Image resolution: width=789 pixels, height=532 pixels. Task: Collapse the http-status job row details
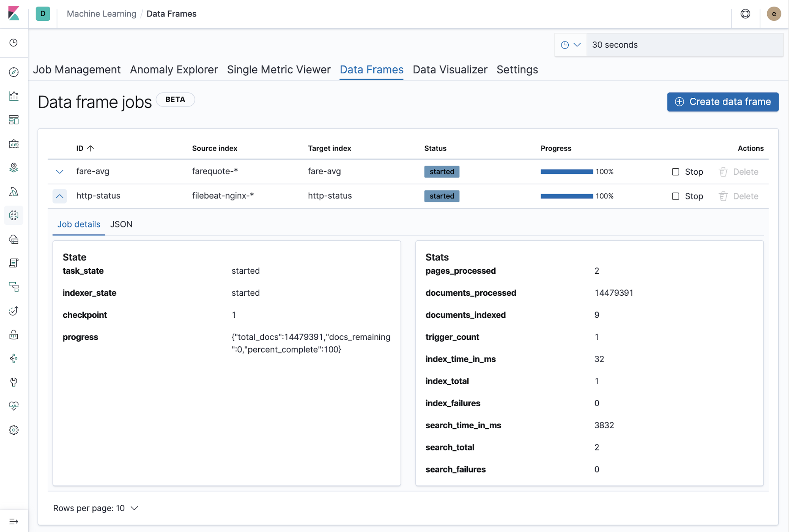point(60,196)
